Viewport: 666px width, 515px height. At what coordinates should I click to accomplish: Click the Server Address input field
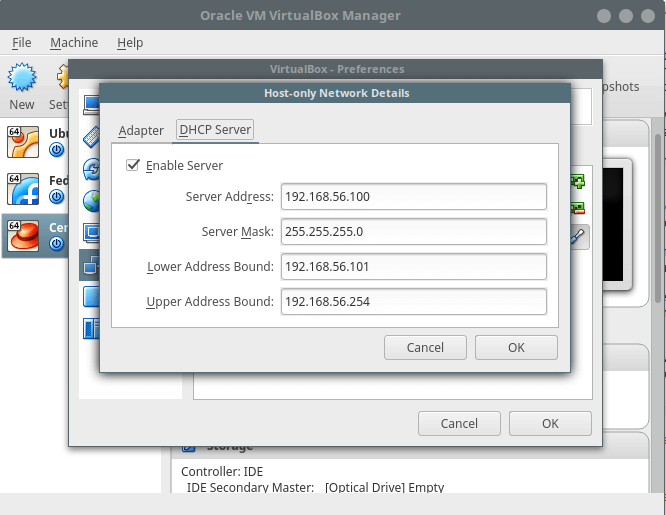click(413, 197)
